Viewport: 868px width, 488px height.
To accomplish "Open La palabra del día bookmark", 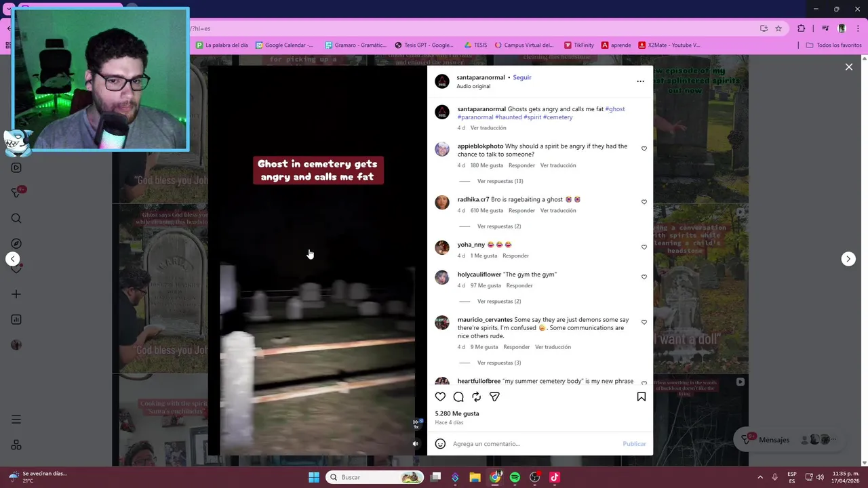I will [222, 45].
